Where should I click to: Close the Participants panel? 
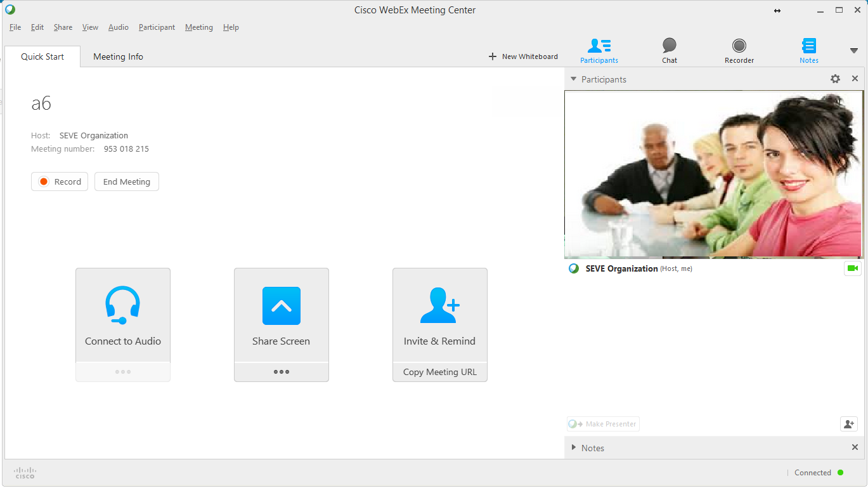pos(855,79)
